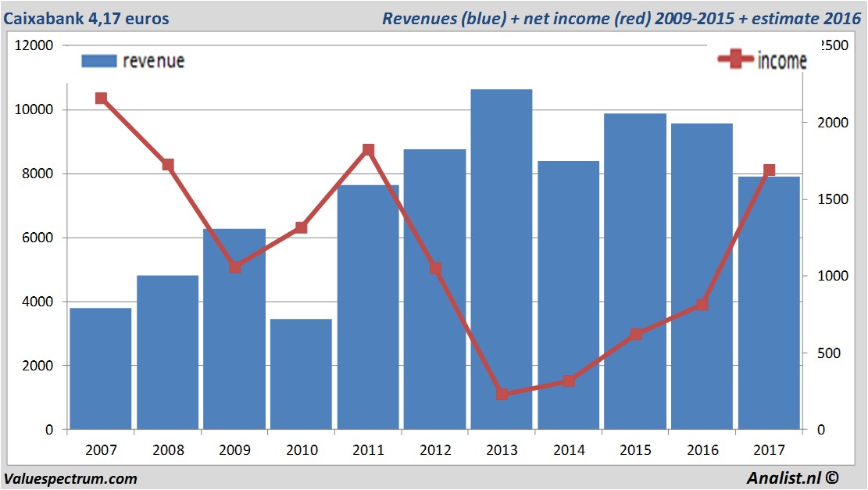The height and width of the screenshot is (490, 868).
Task: Click the 2016 income data point
Action: coord(702,305)
